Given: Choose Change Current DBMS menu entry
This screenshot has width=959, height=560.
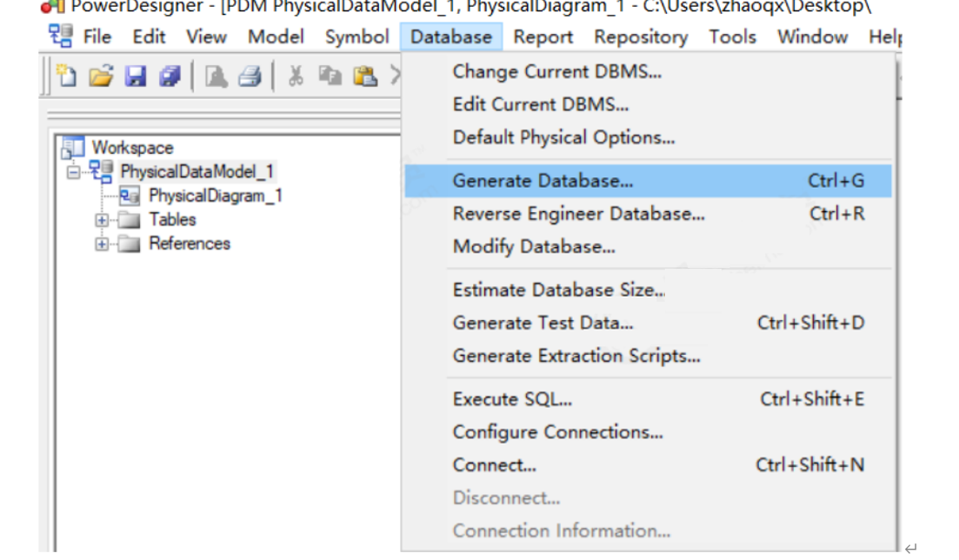Looking at the screenshot, I should (x=648, y=71).
